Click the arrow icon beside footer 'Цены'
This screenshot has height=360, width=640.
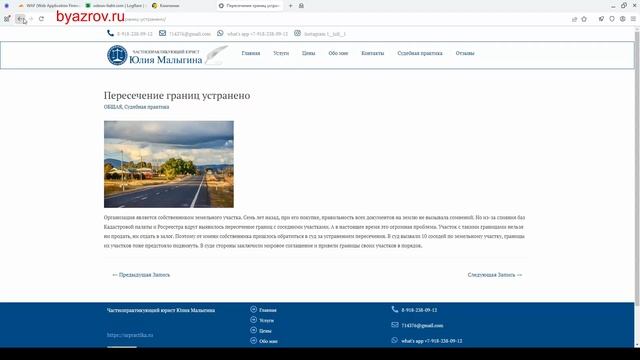point(253,330)
